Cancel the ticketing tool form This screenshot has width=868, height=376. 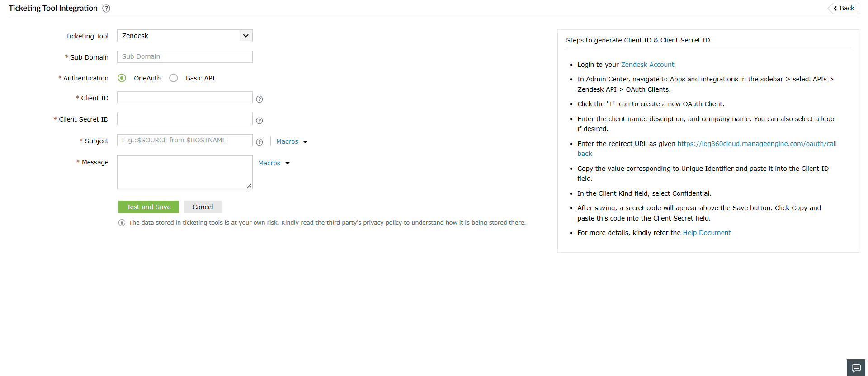(203, 207)
